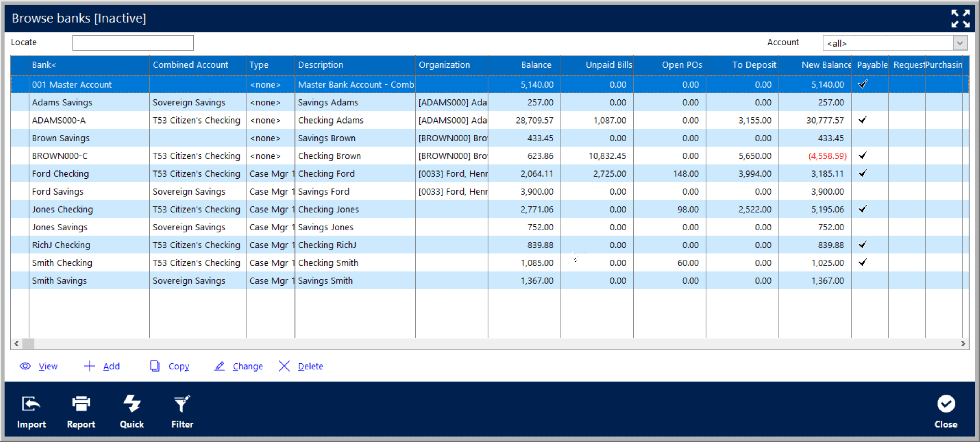Click the Quick lightning bolt icon
The height and width of the screenshot is (442, 980).
(x=132, y=404)
